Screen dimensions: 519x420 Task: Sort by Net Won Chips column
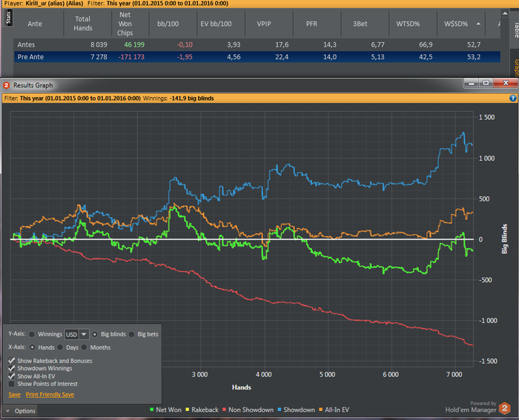(125, 24)
